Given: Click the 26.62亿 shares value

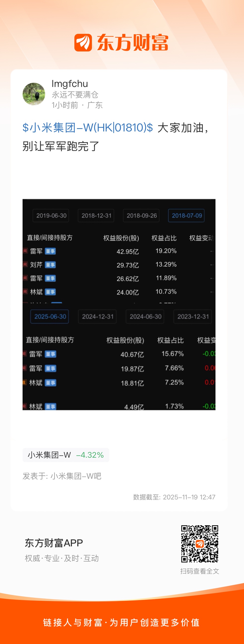Looking at the screenshot, I should [128, 279].
